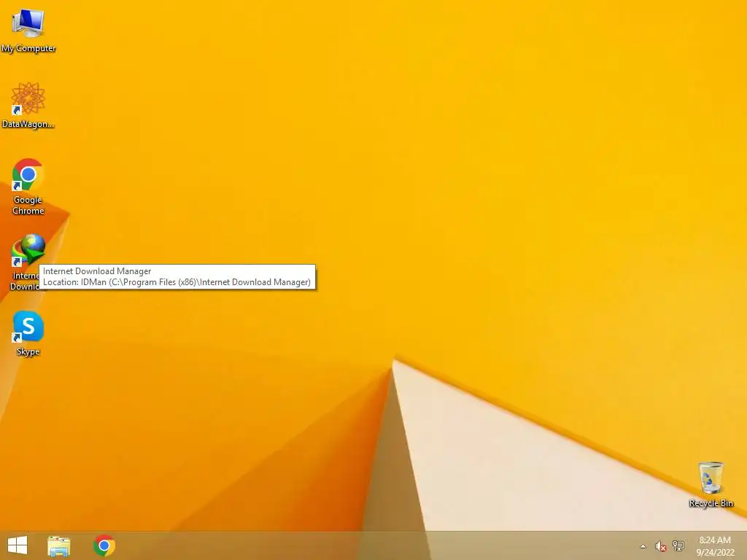The image size is (747, 560).
Task: Show hidden system tray icons
Action: [x=643, y=546]
